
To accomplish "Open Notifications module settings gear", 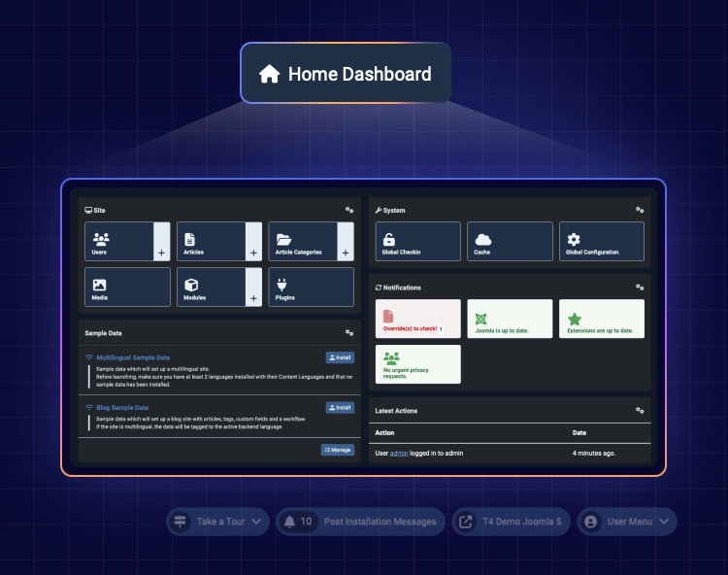I will tap(640, 287).
